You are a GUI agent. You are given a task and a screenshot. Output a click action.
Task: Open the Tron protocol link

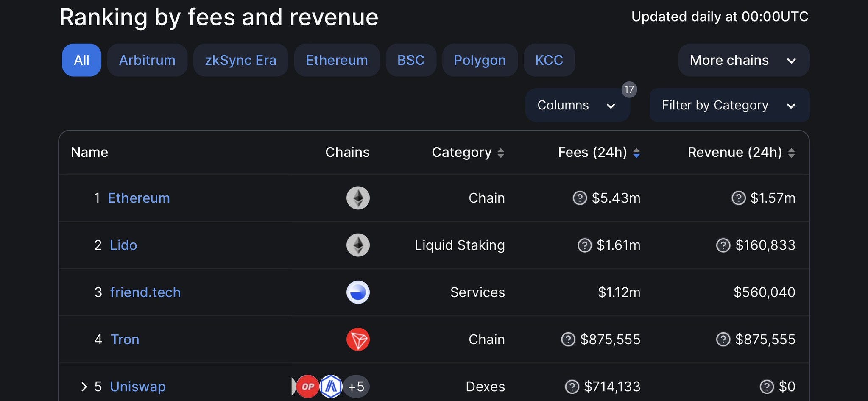[x=125, y=339]
